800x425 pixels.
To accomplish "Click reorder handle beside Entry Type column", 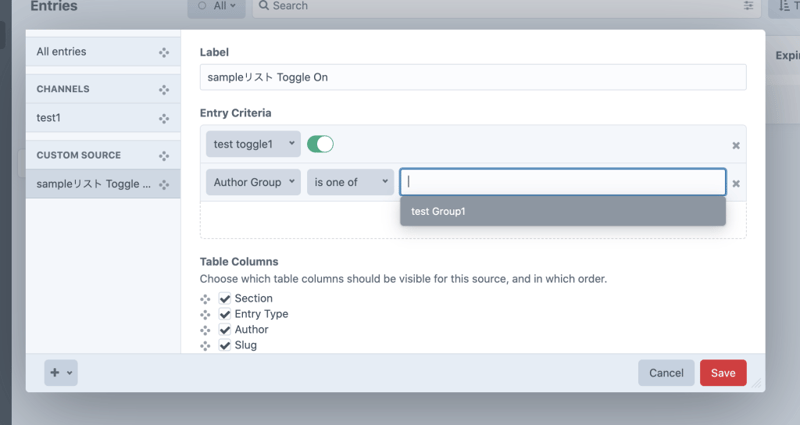I will [206, 314].
